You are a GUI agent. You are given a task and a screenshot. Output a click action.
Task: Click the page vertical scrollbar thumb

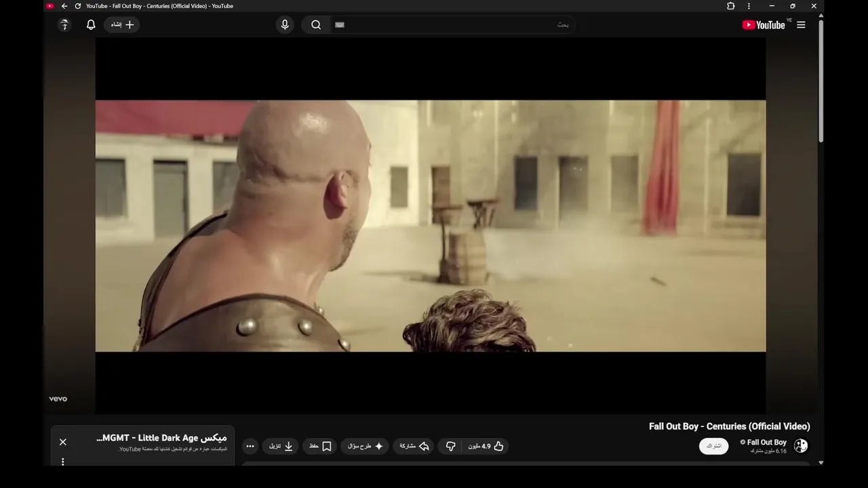click(821, 81)
